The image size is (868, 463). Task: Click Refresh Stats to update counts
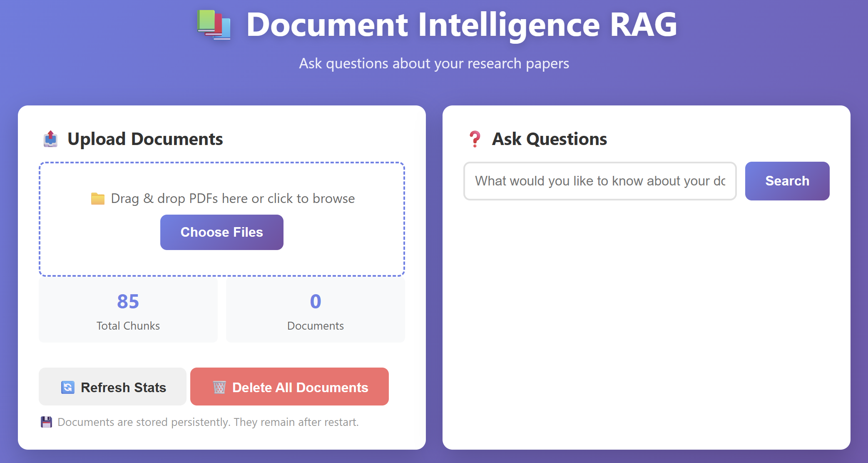112,387
